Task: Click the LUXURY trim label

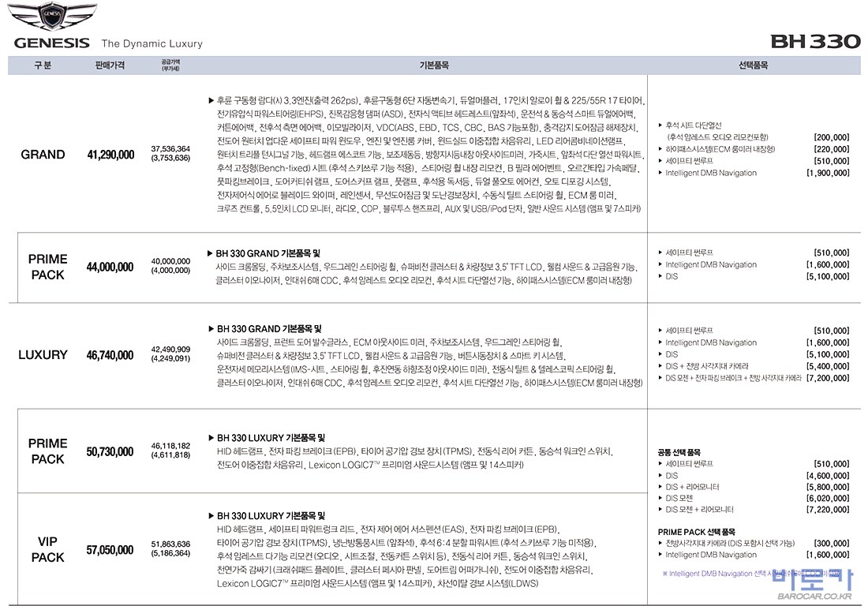Action: [x=43, y=355]
